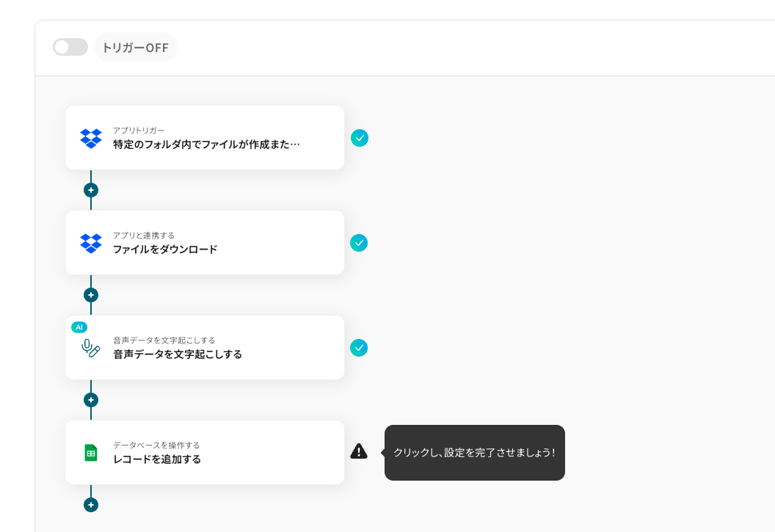This screenshot has width=775, height=532.
Task: Click microphone-pencil icon on transcription card
Action: pyautogui.click(x=91, y=349)
